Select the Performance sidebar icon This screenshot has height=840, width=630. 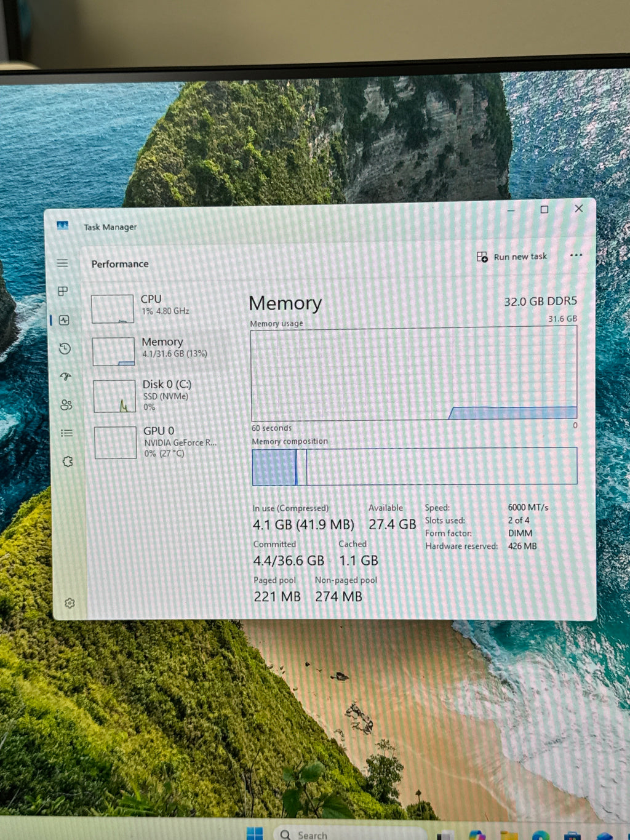pos(64,320)
